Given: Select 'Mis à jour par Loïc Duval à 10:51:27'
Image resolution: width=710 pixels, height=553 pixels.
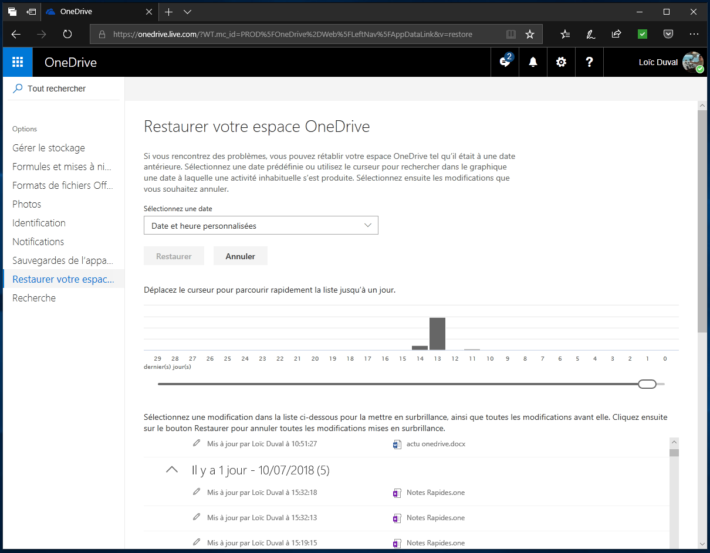Looking at the screenshot, I should pos(262,444).
